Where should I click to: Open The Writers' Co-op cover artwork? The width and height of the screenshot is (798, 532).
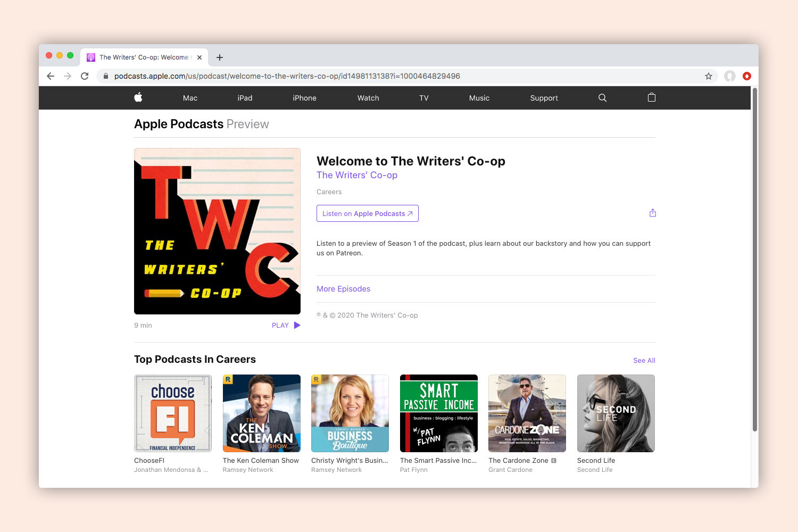217,231
